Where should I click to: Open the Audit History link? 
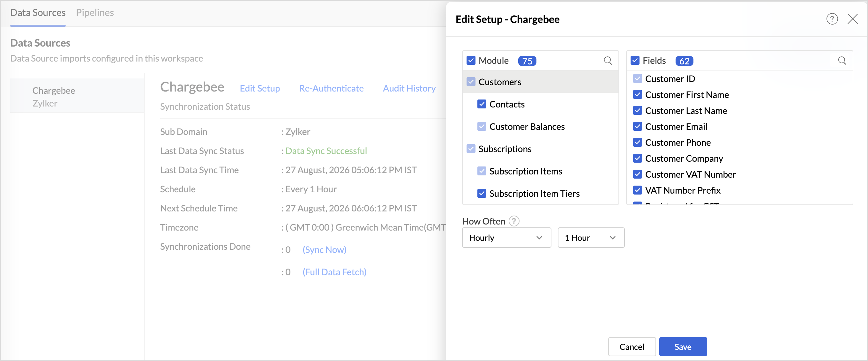point(409,88)
